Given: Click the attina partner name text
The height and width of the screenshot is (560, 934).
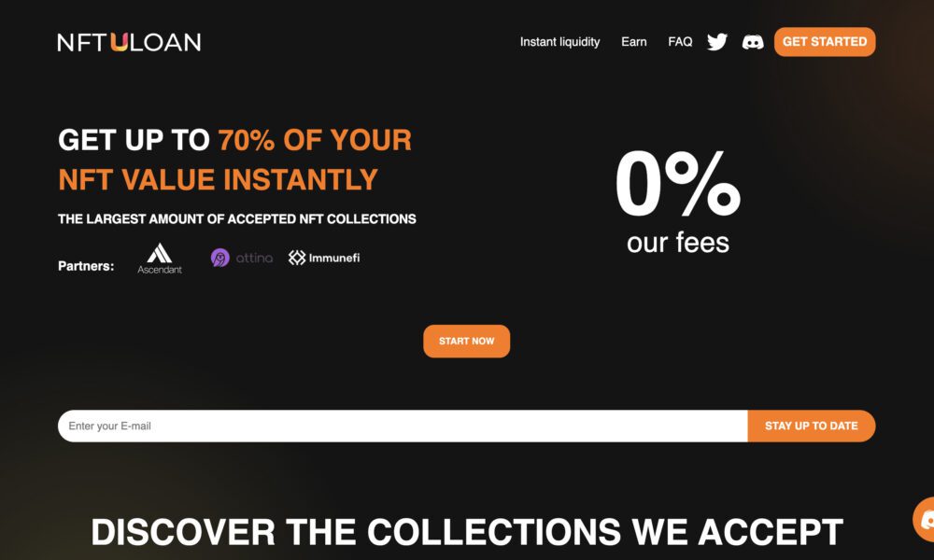Looking at the screenshot, I should click(x=254, y=258).
